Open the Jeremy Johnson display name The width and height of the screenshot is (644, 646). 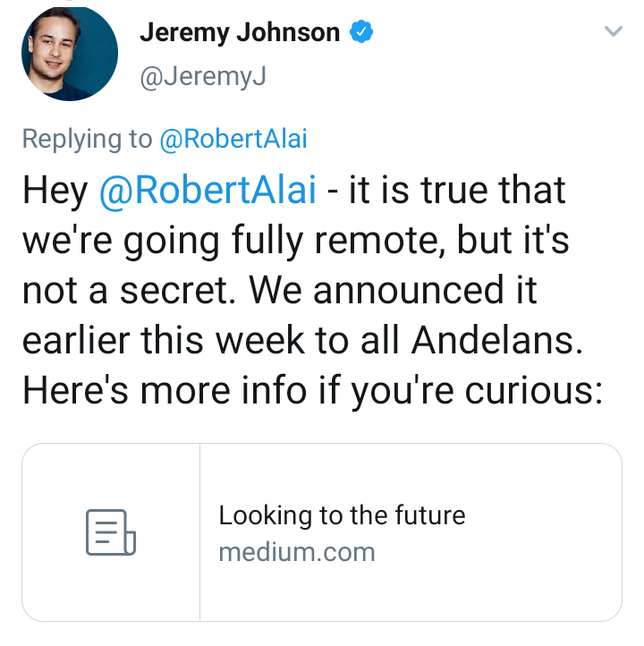click(240, 33)
